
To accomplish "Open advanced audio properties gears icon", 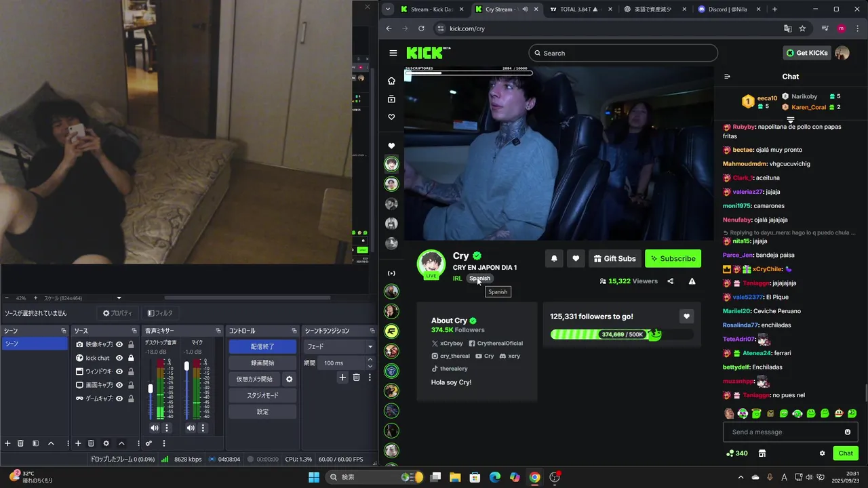I will [149, 443].
